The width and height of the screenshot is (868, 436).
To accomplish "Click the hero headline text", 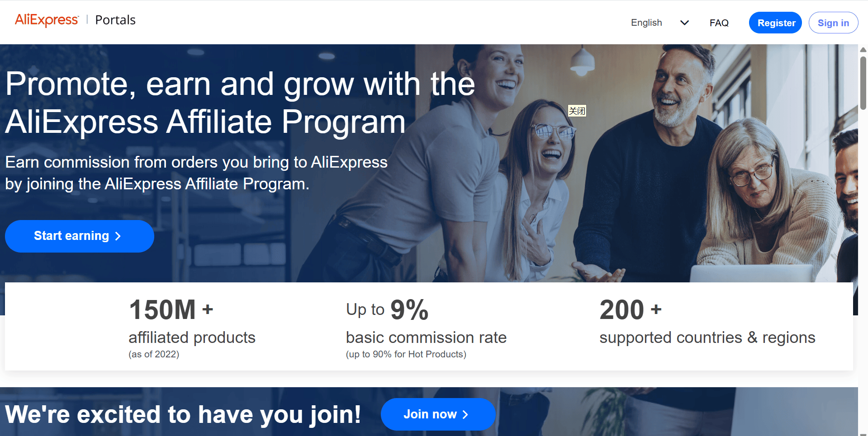I will point(240,103).
